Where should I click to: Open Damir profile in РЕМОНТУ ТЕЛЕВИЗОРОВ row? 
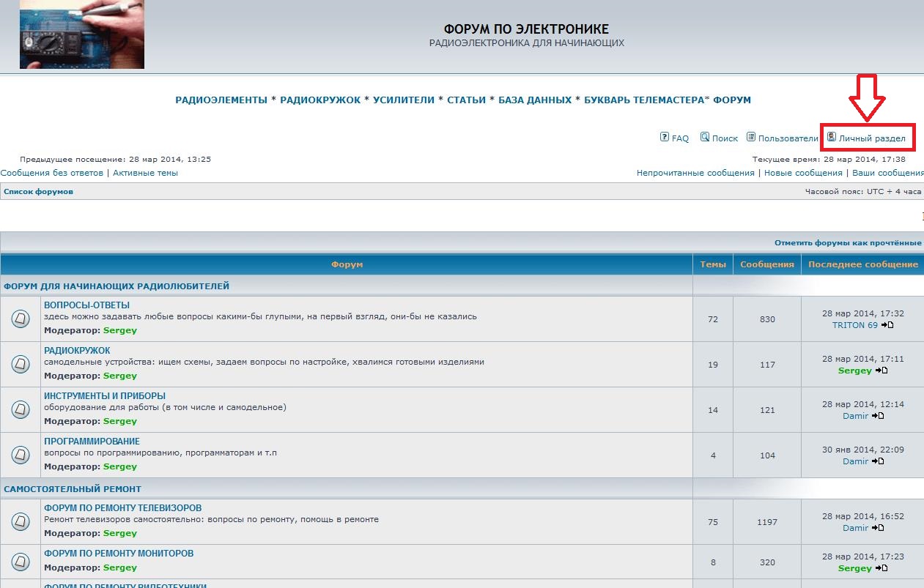tap(855, 528)
